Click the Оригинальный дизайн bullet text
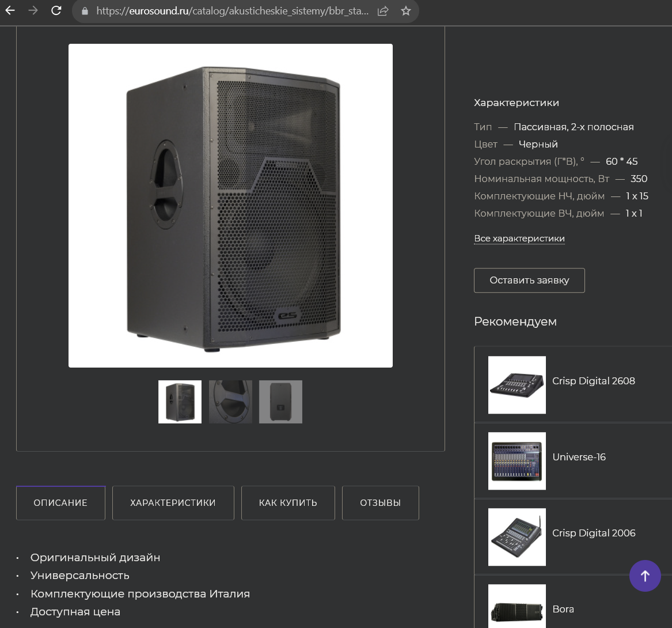Image resolution: width=672 pixels, height=628 pixels. (x=95, y=557)
